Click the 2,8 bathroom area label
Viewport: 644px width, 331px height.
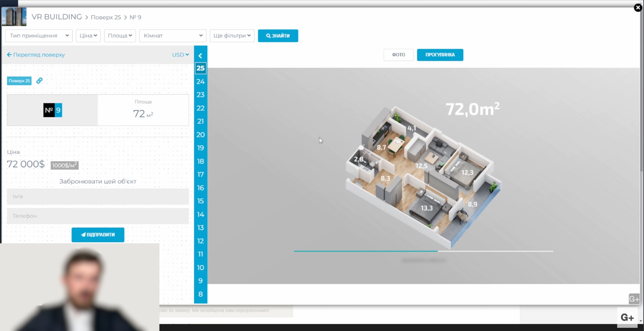[359, 159]
